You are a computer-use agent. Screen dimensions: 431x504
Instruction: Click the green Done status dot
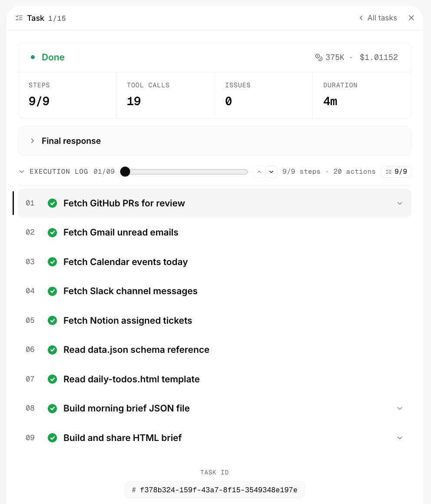click(x=33, y=57)
